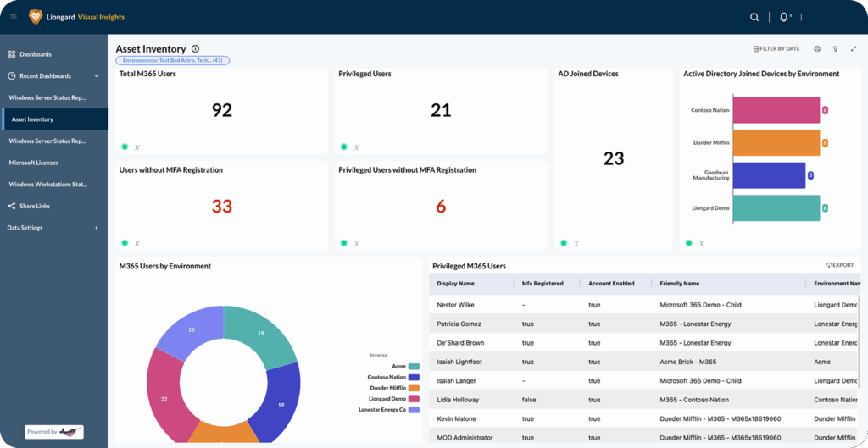Image resolution: width=868 pixels, height=448 pixels.
Task: Open the funnel filter icon
Action: 835,49
